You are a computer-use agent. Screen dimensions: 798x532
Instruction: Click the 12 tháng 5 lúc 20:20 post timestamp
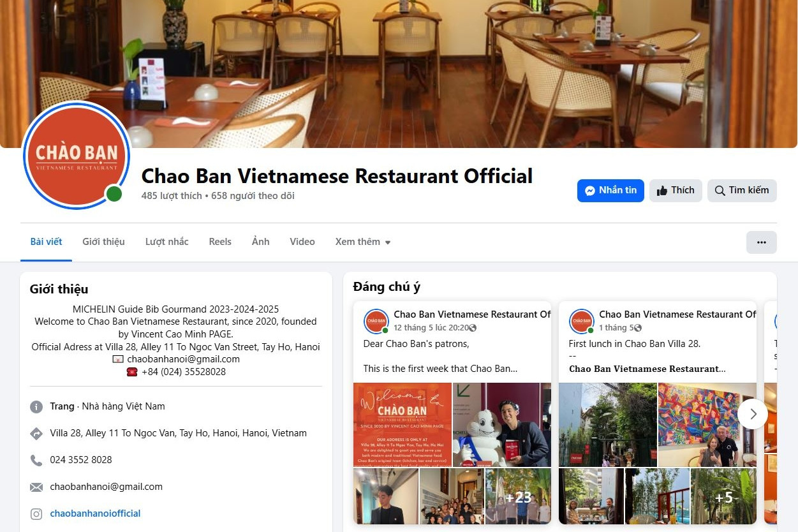point(431,328)
